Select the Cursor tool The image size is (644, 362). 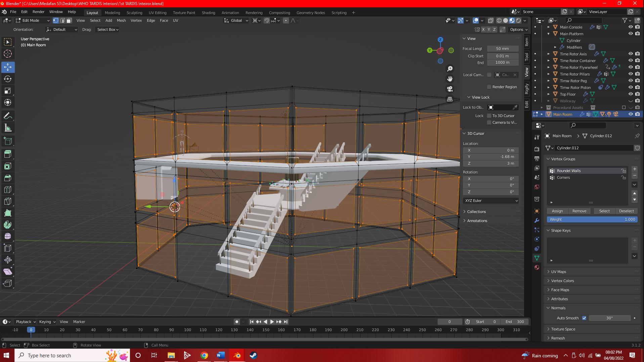pyautogui.click(x=8, y=54)
